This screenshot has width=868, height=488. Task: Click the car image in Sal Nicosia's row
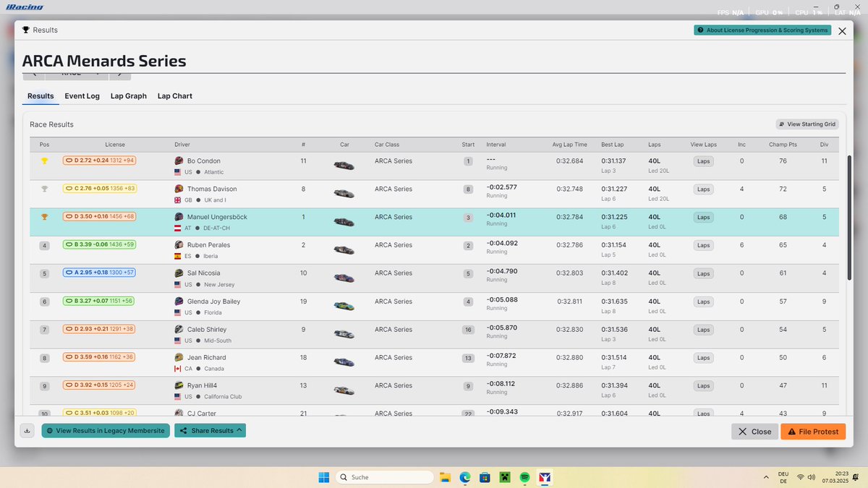coord(344,278)
